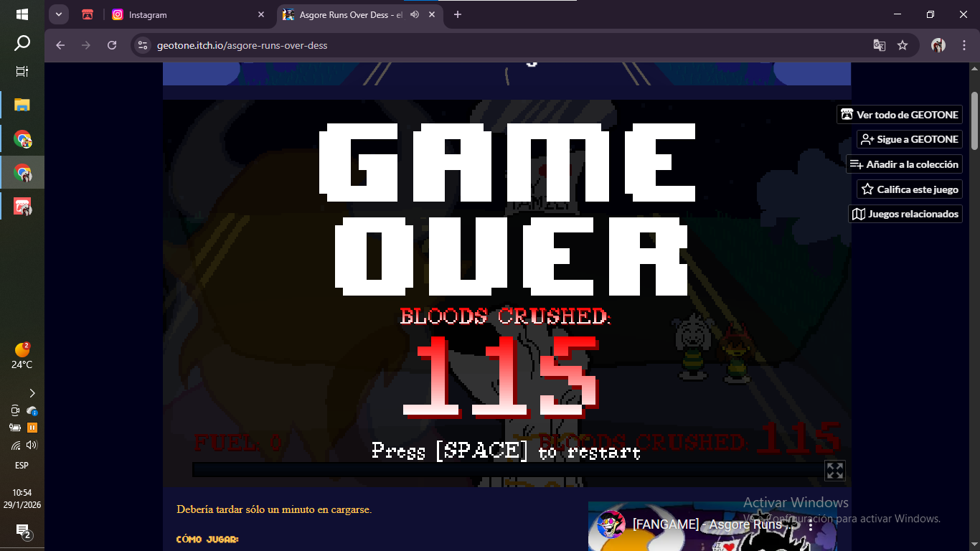
Task: View site information for geotone.itch.io
Action: click(x=143, y=45)
